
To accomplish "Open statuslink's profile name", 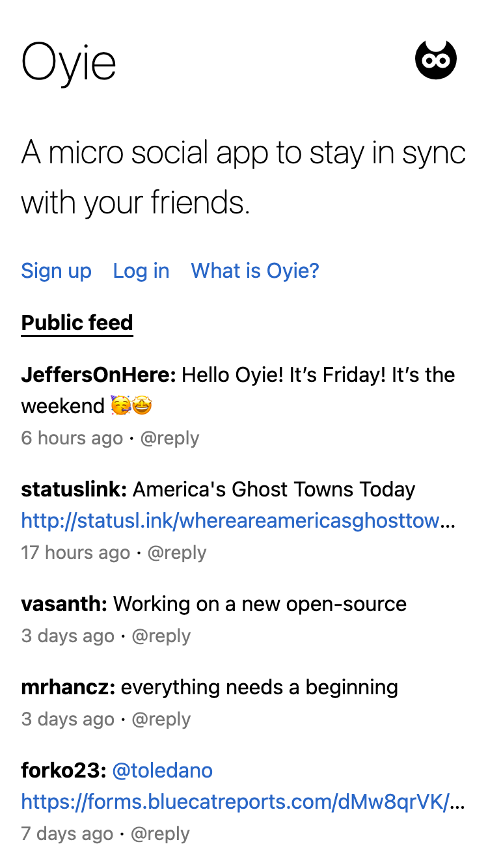I will [x=74, y=489].
